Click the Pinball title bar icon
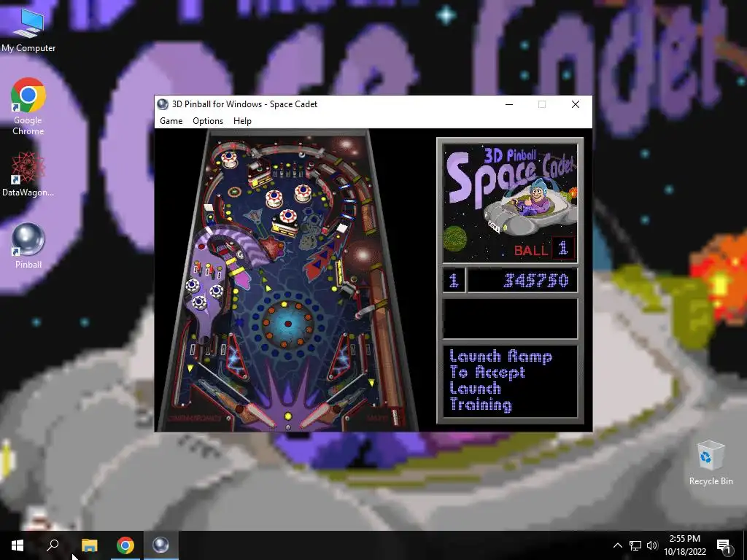The width and height of the screenshot is (747, 560). (163, 104)
